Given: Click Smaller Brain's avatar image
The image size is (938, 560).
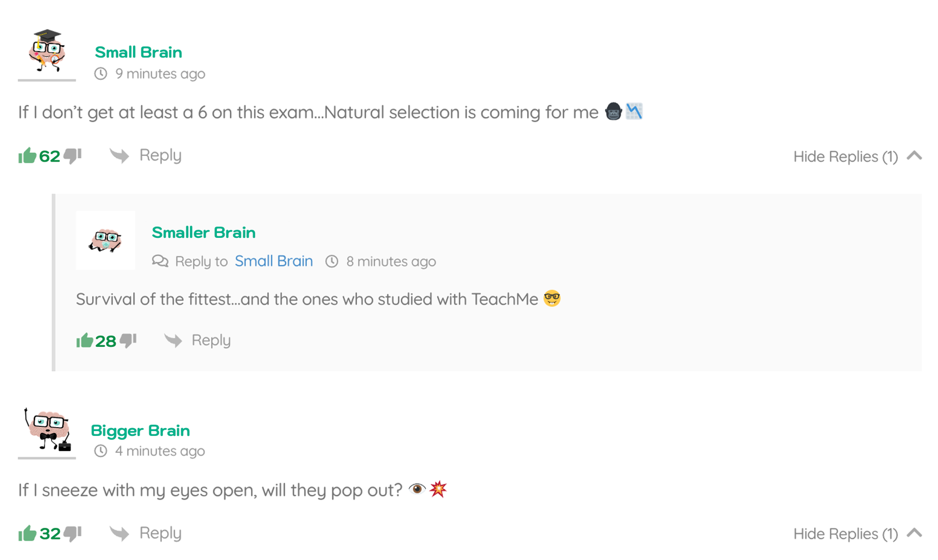Looking at the screenshot, I should point(106,240).
